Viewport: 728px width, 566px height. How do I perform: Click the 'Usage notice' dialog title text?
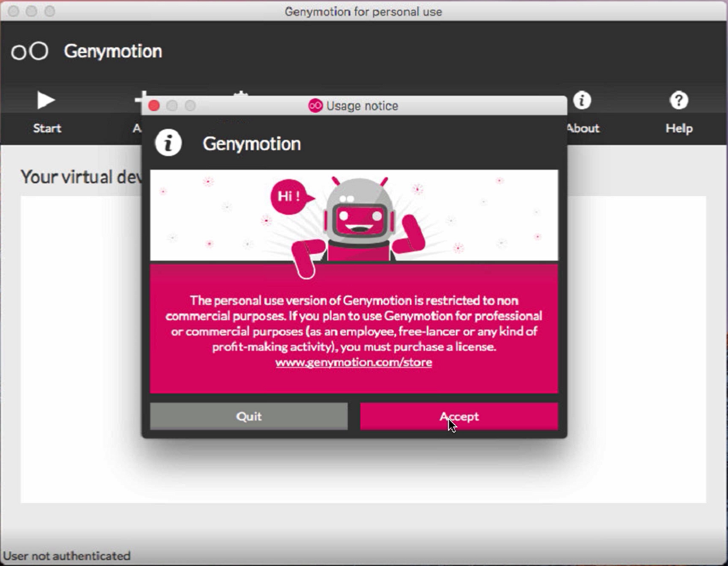pyautogui.click(x=362, y=106)
